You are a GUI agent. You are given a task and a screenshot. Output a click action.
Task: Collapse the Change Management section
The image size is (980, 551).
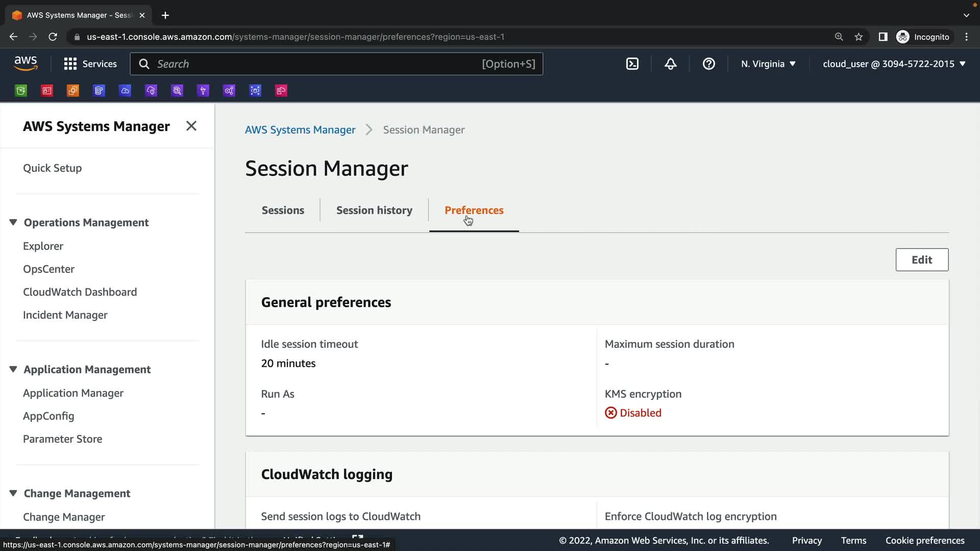tap(13, 493)
